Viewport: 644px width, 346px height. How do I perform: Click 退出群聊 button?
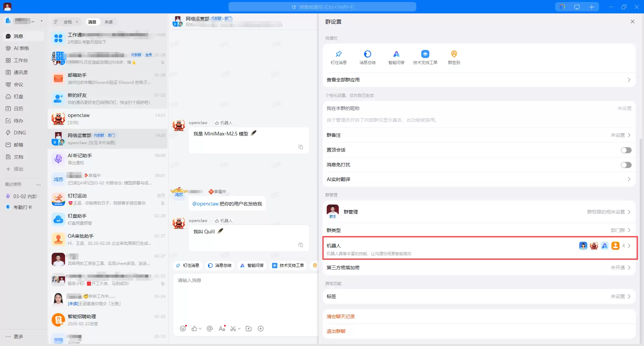(x=336, y=331)
